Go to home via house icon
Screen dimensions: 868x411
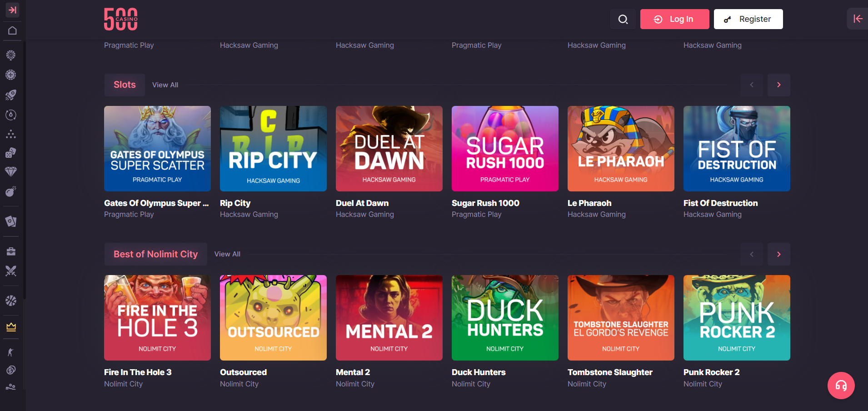pos(12,30)
